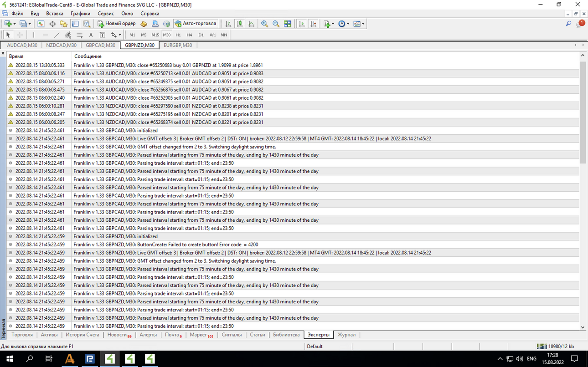
Task: Select the trendline tool
Action: click(x=57, y=35)
